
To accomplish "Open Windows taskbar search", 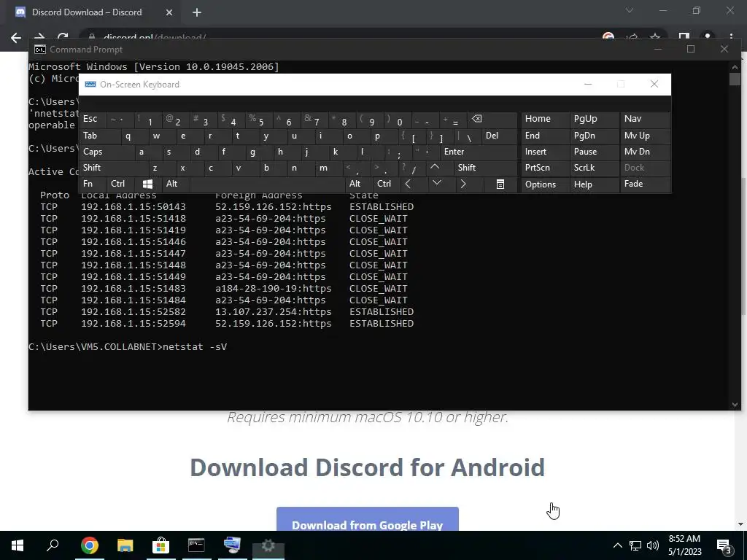I will click(x=53, y=545).
